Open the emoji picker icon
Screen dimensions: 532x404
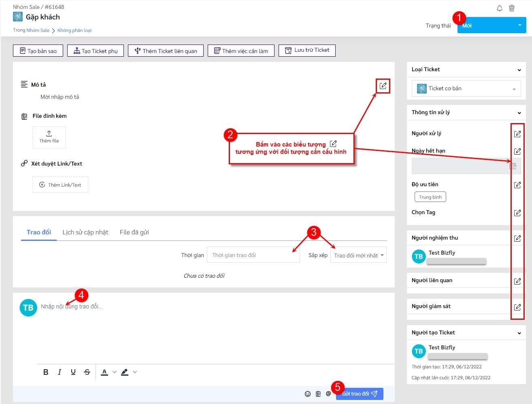coord(308,394)
